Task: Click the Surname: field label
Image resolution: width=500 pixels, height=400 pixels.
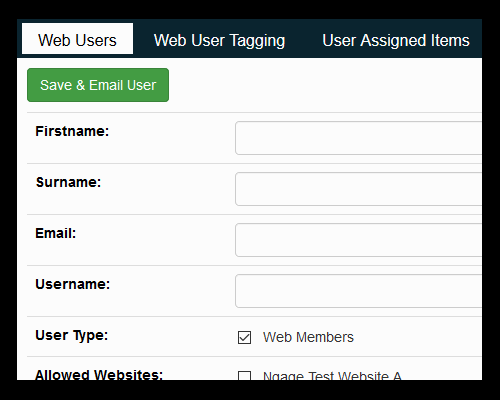Action: (x=68, y=182)
